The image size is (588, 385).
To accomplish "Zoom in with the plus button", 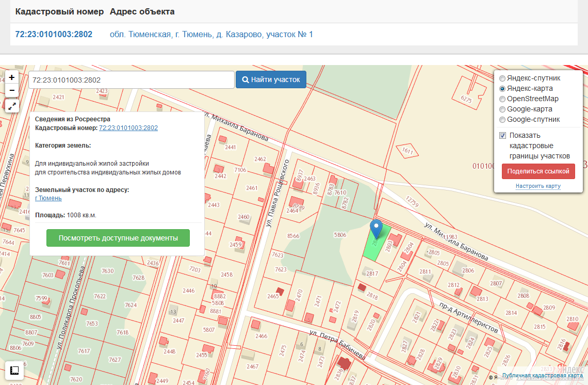I will point(12,77).
